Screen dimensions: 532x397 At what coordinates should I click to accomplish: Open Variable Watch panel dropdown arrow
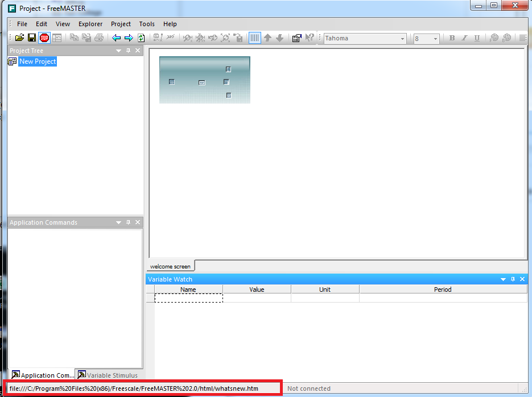(503, 279)
